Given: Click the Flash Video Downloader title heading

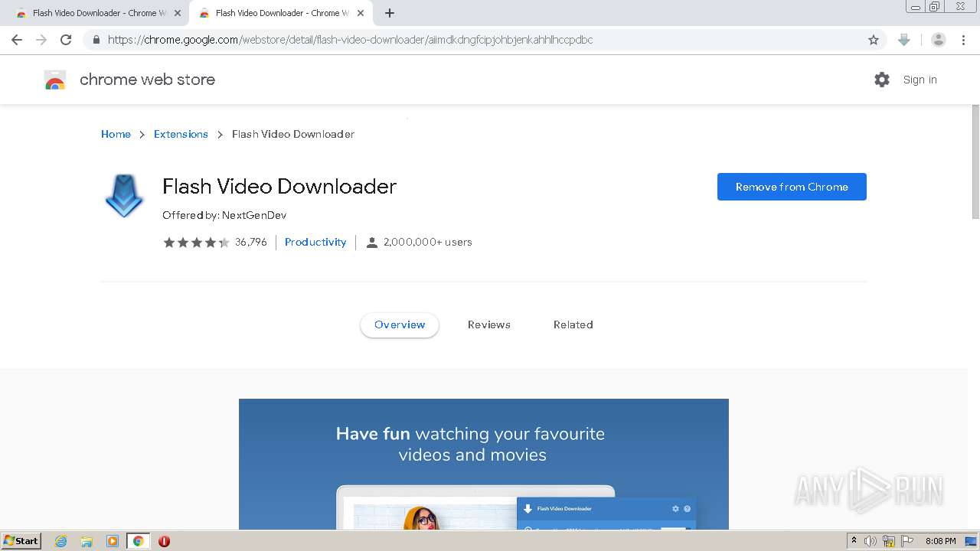Looking at the screenshot, I should pyautogui.click(x=279, y=186).
